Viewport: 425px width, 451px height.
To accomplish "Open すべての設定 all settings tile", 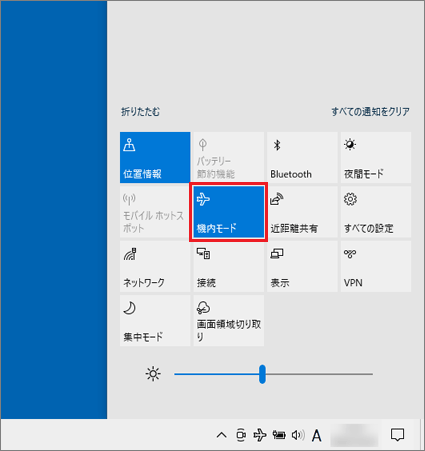I will (376, 212).
